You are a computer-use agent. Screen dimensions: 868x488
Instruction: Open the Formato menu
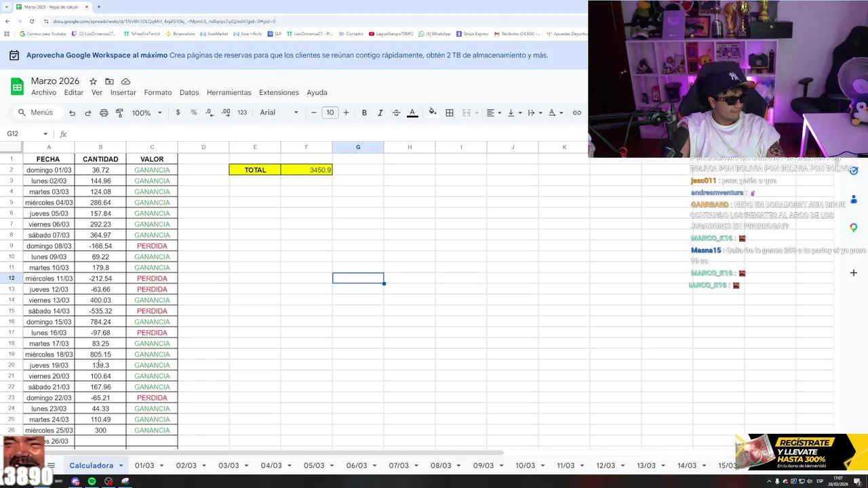pyautogui.click(x=158, y=92)
